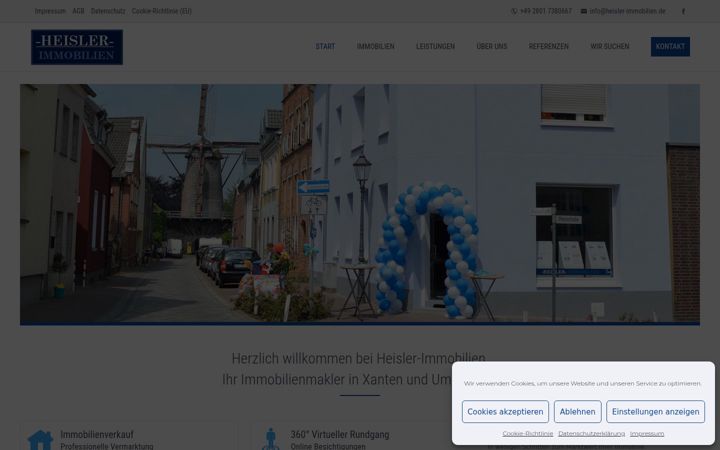Open Datenschutzerklärung link in cookie banner
This screenshot has height=450, width=720.
point(591,433)
